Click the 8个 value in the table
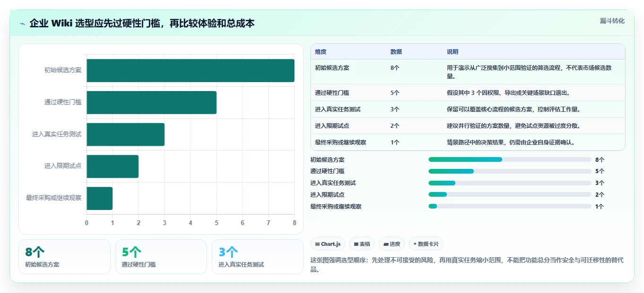644x293 pixels. [x=395, y=68]
